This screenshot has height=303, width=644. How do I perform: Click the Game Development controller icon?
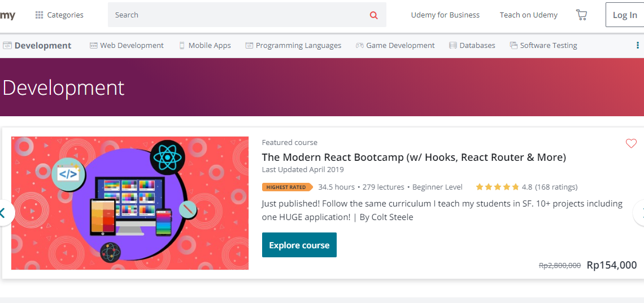click(359, 46)
